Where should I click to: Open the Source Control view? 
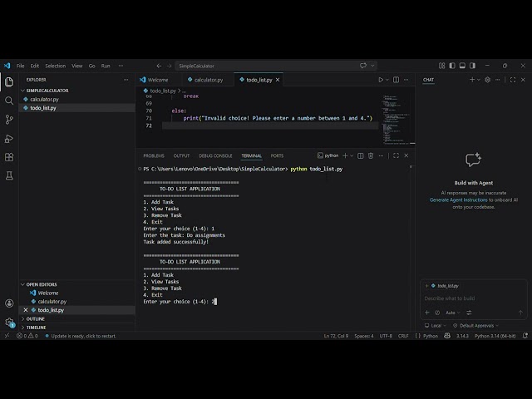9,120
